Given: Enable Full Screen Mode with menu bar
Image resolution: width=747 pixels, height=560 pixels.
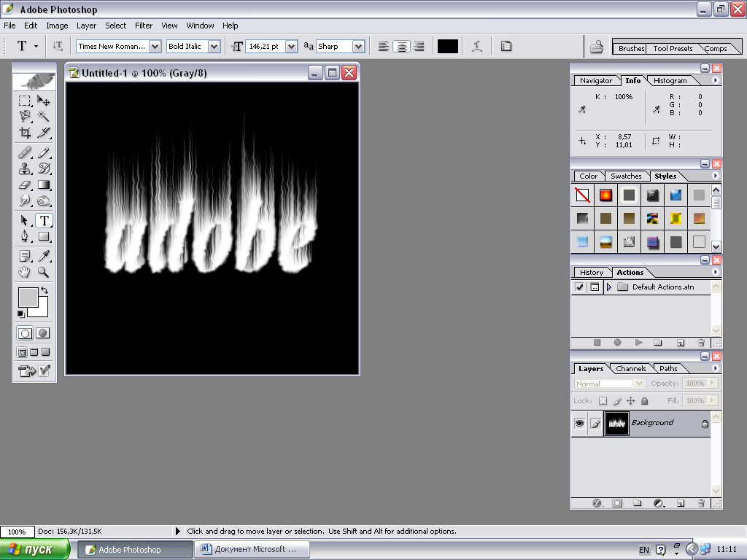Looking at the screenshot, I should (34, 352).
